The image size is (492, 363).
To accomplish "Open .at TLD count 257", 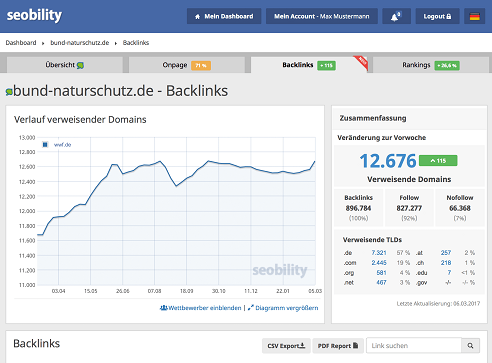I will (446, 253).
